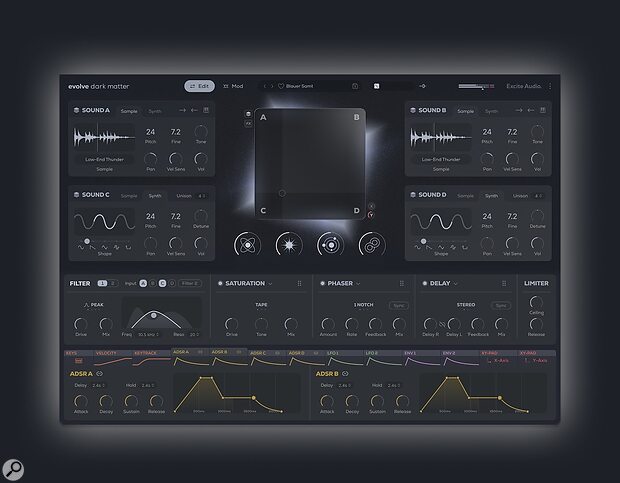Open Delay effect type dropdown chevron
Screen dimensions: 620x483
coord(456,284)
